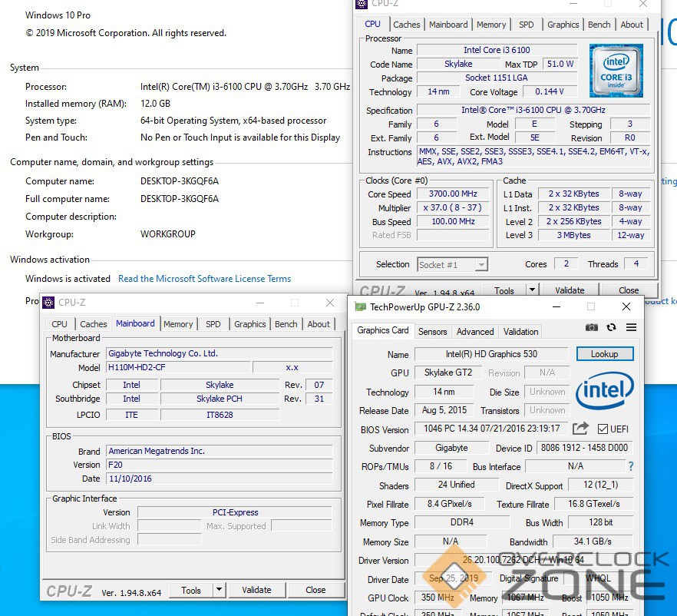Click the Core Speed value 3700.00 MHz
This screenshot has height=616, width=677.
pos(453,194)
